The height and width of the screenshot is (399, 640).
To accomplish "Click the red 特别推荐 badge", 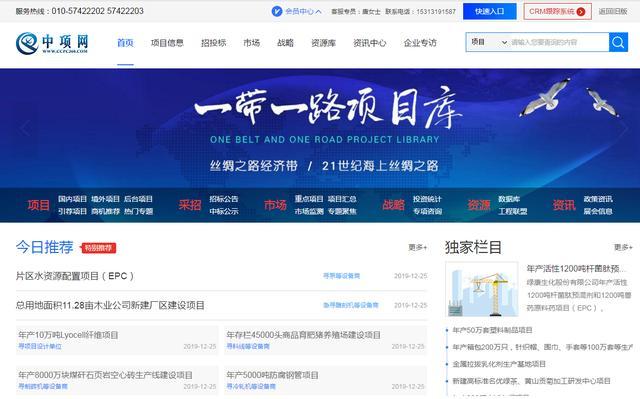I will point(98,248).
